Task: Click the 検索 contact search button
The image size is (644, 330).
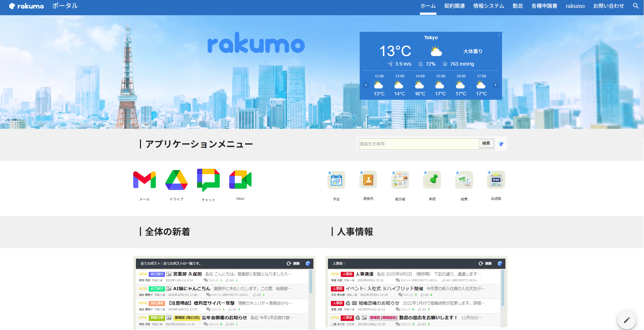Action: coord(486,144)
